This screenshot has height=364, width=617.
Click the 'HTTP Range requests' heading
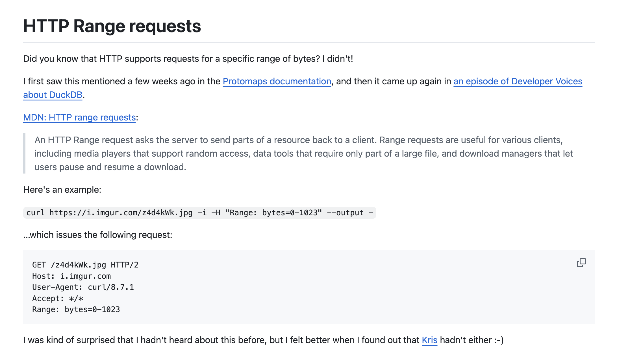[112, 26]
